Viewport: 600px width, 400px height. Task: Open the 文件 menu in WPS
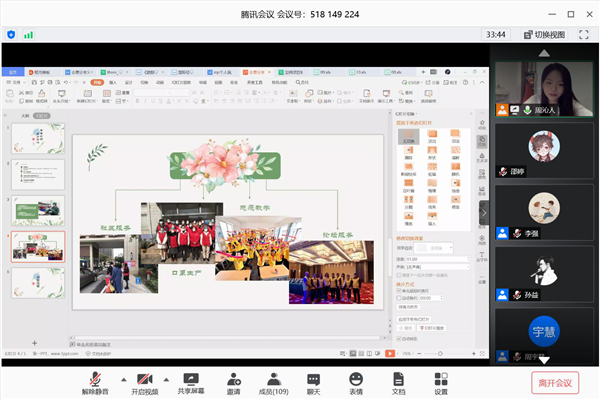tap(16, 82)
